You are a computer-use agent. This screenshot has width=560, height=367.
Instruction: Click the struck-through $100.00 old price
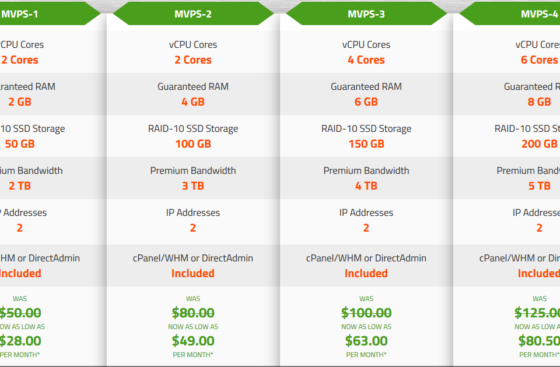(x=366, y=313)
